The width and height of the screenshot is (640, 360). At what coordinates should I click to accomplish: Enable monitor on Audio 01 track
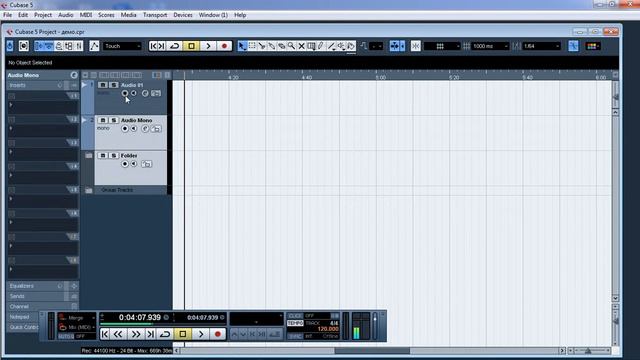coord(134,93)
